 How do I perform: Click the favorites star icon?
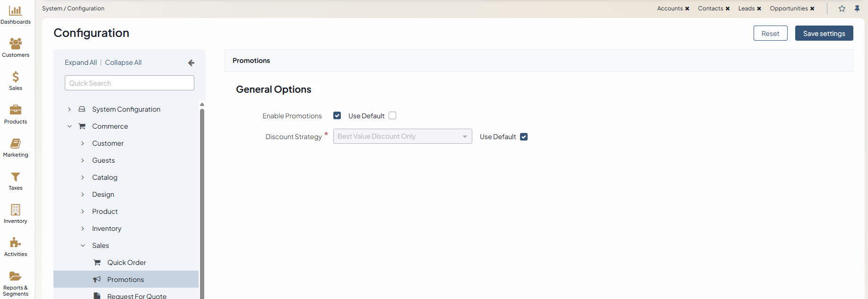click(842, 9)
